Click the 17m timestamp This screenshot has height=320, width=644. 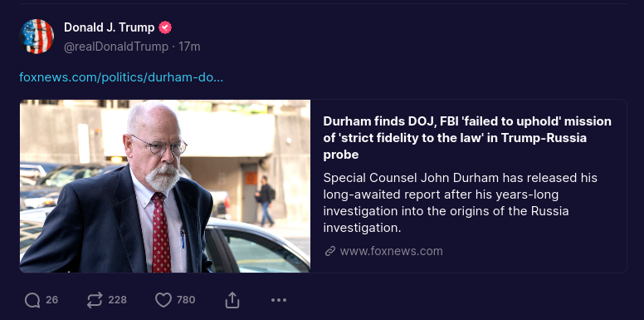[x=190, y=47]
